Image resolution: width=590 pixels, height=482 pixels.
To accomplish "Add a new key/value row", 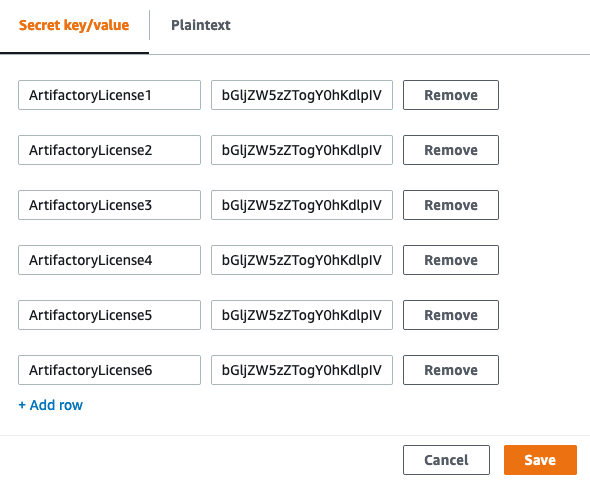I will point(51,405).
